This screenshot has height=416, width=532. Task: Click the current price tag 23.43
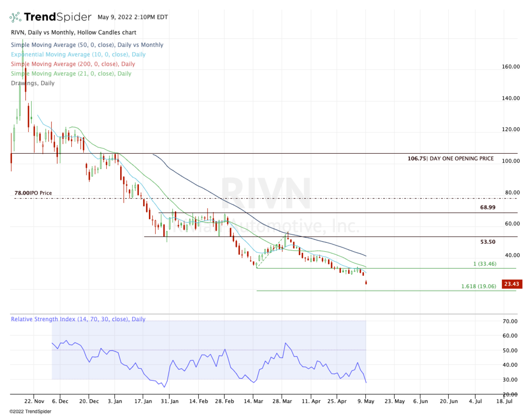[x=511, y=284]
